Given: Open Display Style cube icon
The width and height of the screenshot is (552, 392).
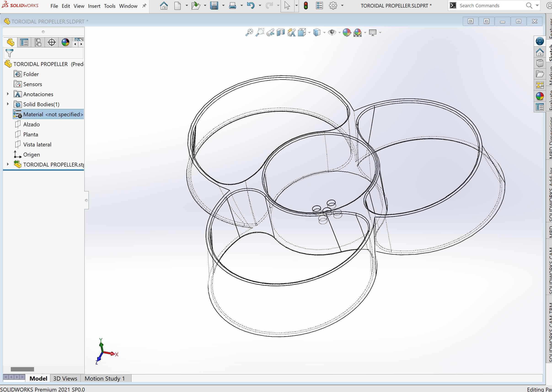Looking at the screenshot, I should tap(317, 32).
